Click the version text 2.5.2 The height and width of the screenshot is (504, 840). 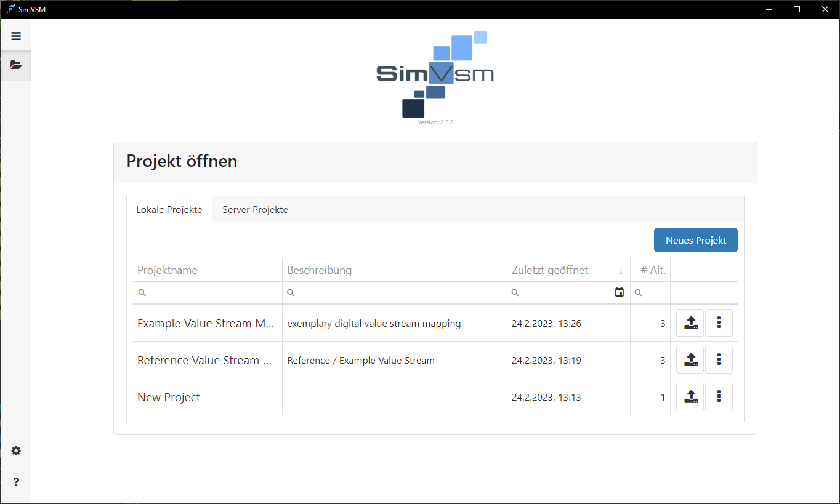(x=435, y=122)
